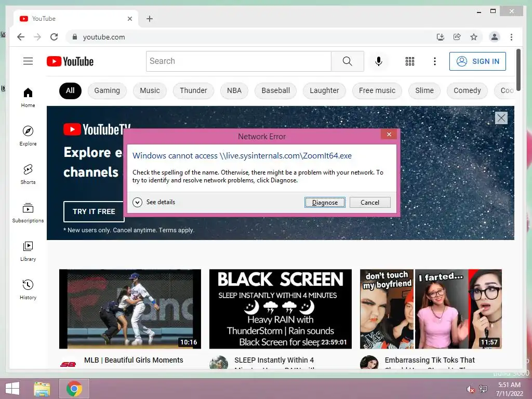Select the Thunder filter chip
The height and width of the screenshot is (399, 532).
pyautogui.click(x=193, y=90)
